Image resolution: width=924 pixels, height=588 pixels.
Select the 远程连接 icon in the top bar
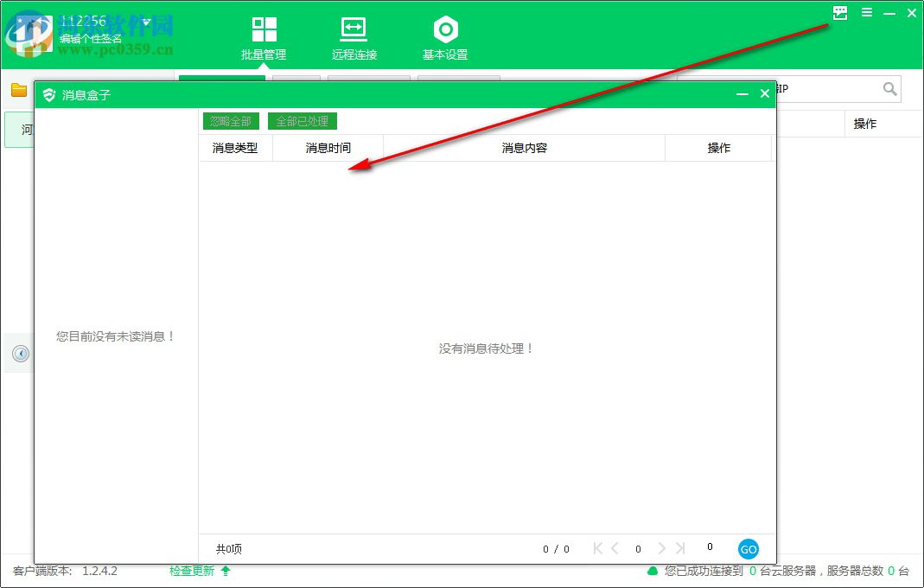(354, 28)
